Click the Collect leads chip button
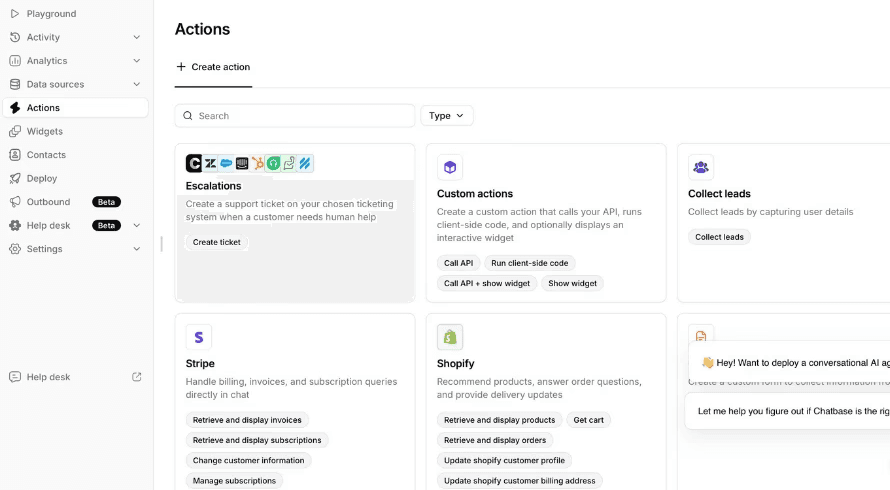The width and height of the screenshot is (890, 490). (x=719, y=237)
